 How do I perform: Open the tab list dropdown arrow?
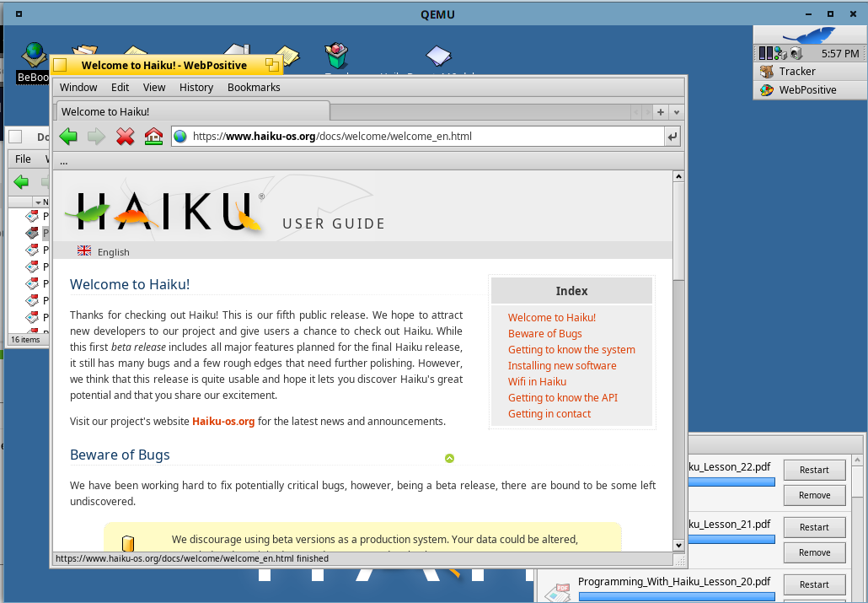point(676,112)
